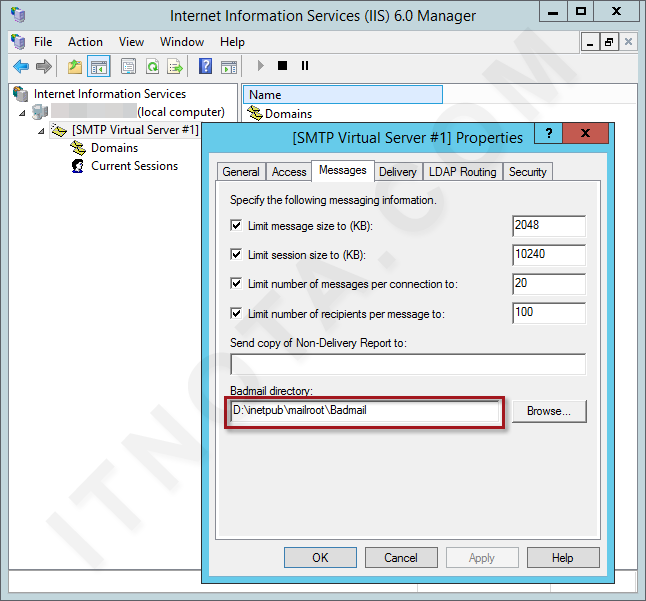646x601 pixels.
Task: Switch to the General tab
Action: point(241,172)
